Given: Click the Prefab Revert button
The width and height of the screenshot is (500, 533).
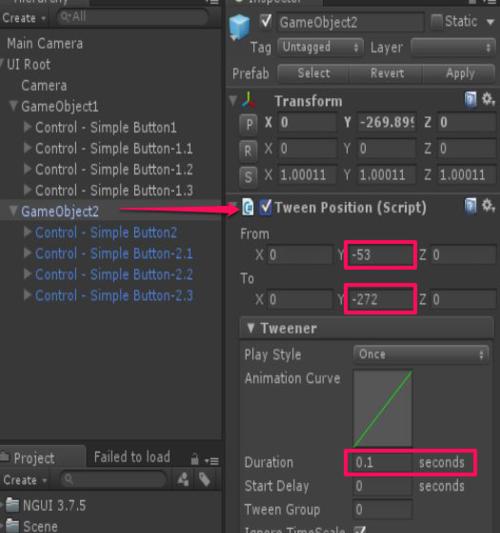Looking at the screenshot, I should click(386, 73).
